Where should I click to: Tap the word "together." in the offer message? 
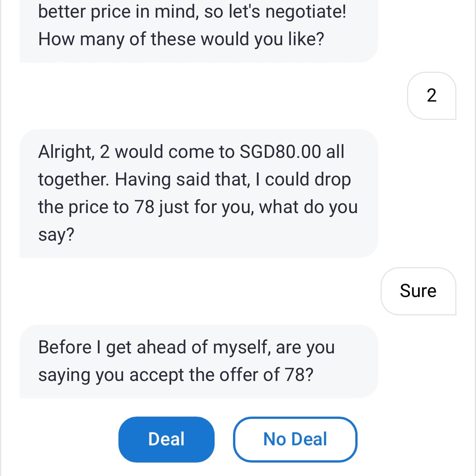click(73, 179)
